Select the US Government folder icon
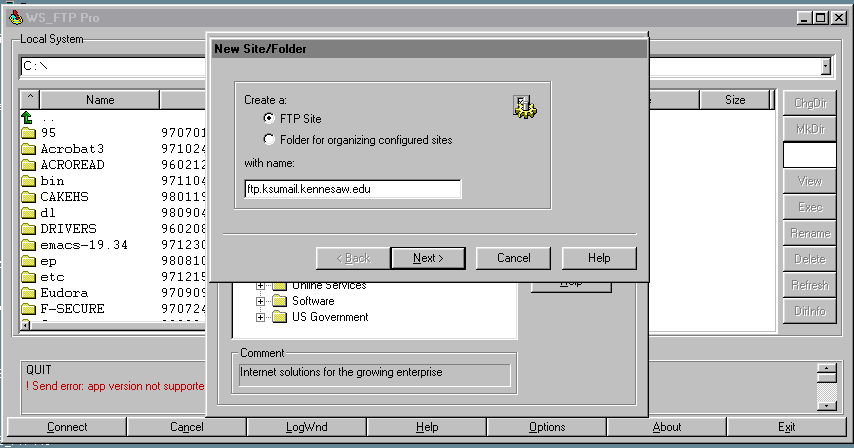Image resolution: width=854 pixels, height=448 pixels. click(279, 317)
